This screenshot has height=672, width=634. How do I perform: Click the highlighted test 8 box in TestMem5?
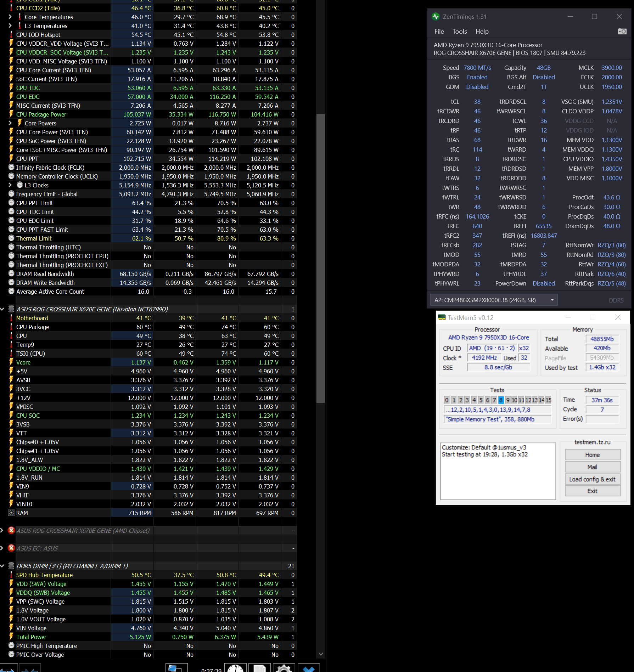tap(501, 400)
